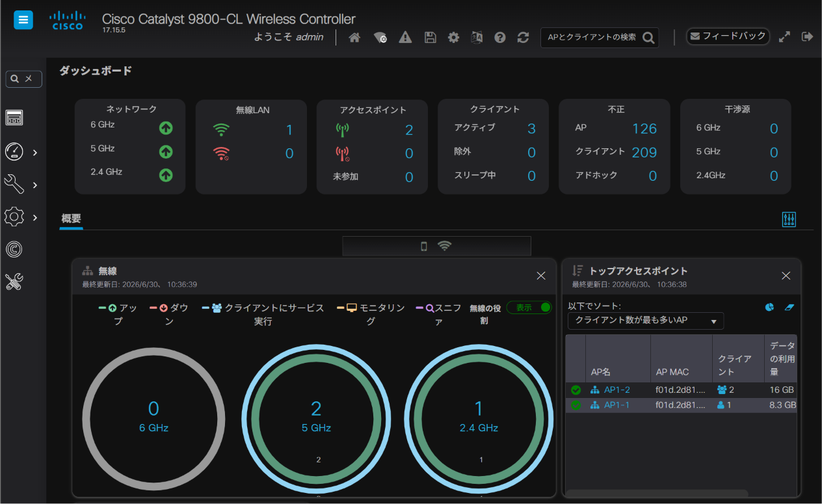The height and width of the screenshot is (504, 822).
Task: Open AP1-2 access point link
Action: click(x=617, y=390)
